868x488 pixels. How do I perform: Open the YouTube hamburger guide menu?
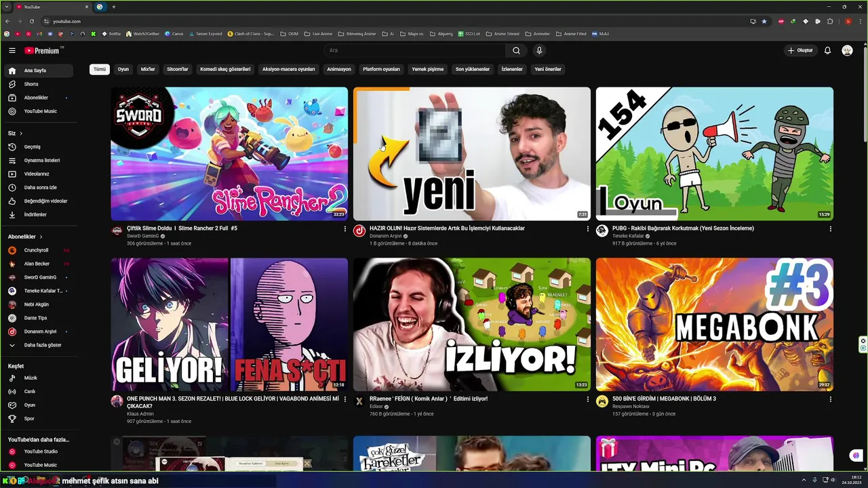pyautogui.click(x=12, y=50)
